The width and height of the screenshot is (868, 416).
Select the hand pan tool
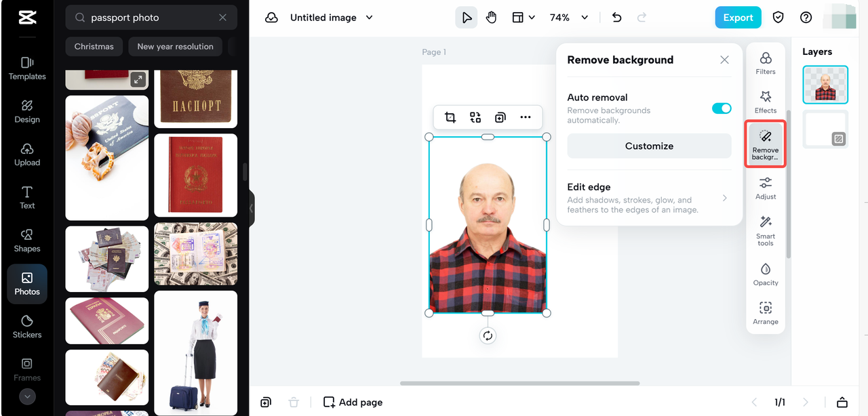(491, 18)
